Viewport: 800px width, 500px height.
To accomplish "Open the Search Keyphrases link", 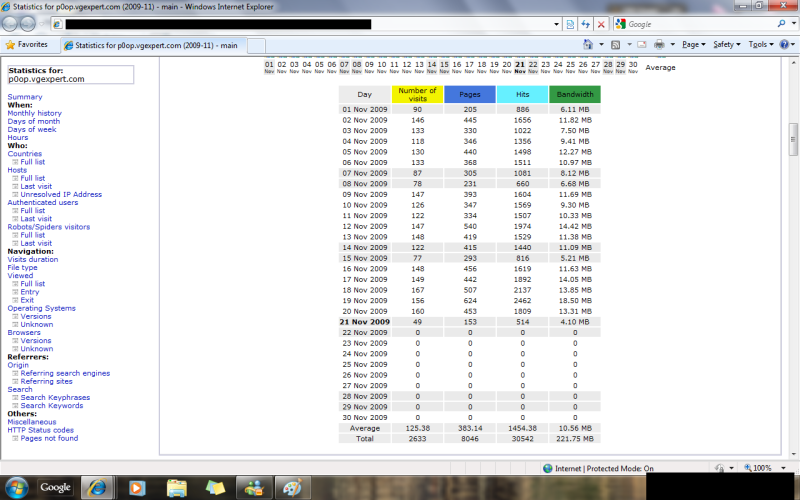I will tap(55, 397).
